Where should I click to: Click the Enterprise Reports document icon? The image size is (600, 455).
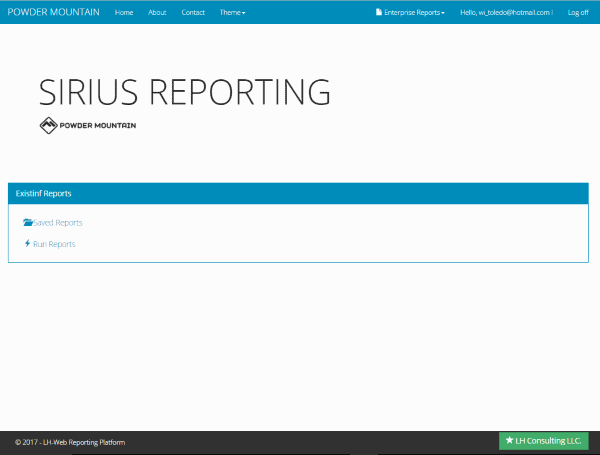(379, 12)
